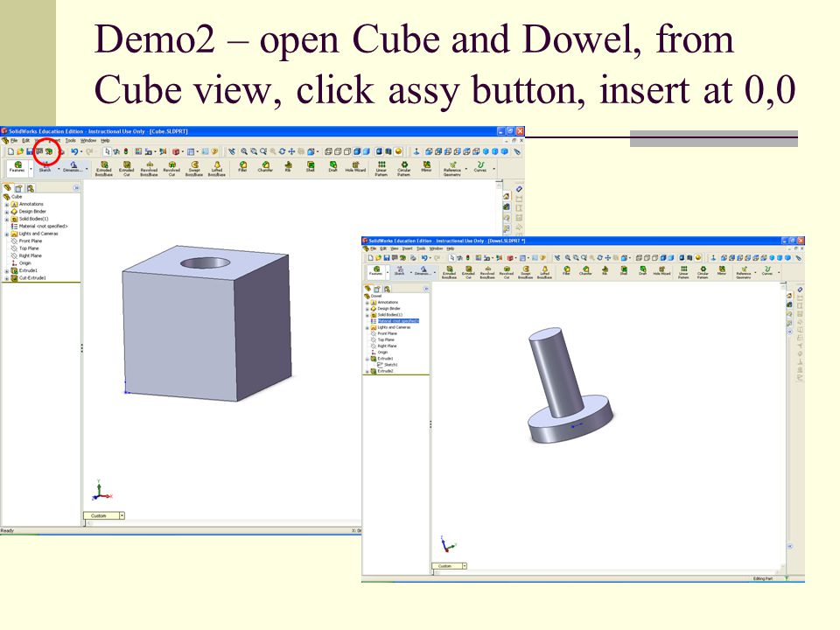Click Pan icon in Cube window

point(291,151)
